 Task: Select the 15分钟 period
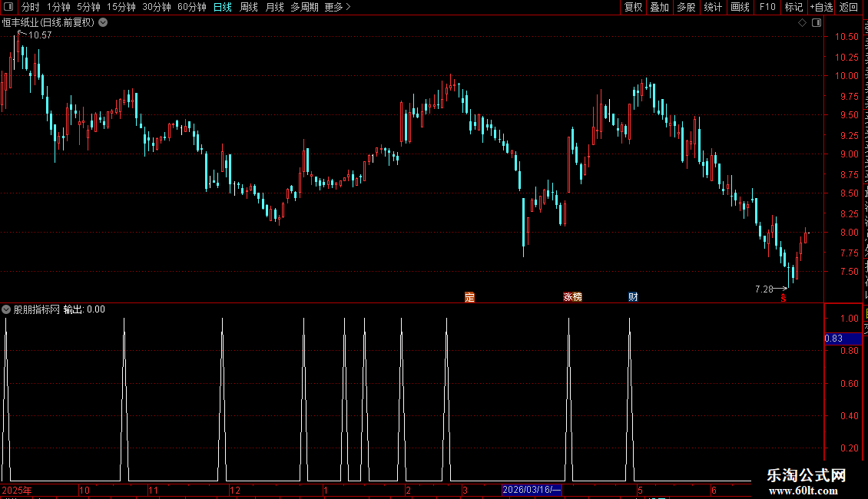click(x=121, y=7)
